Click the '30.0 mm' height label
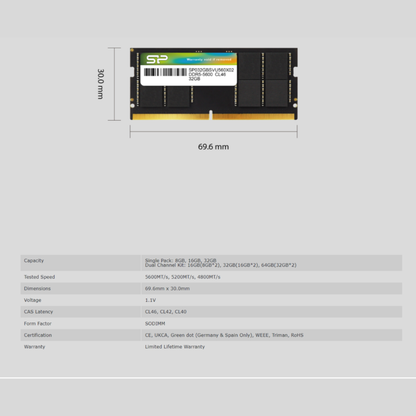Image resolution: width=416 pixels, height=416 pixels. tap(100, 84)
